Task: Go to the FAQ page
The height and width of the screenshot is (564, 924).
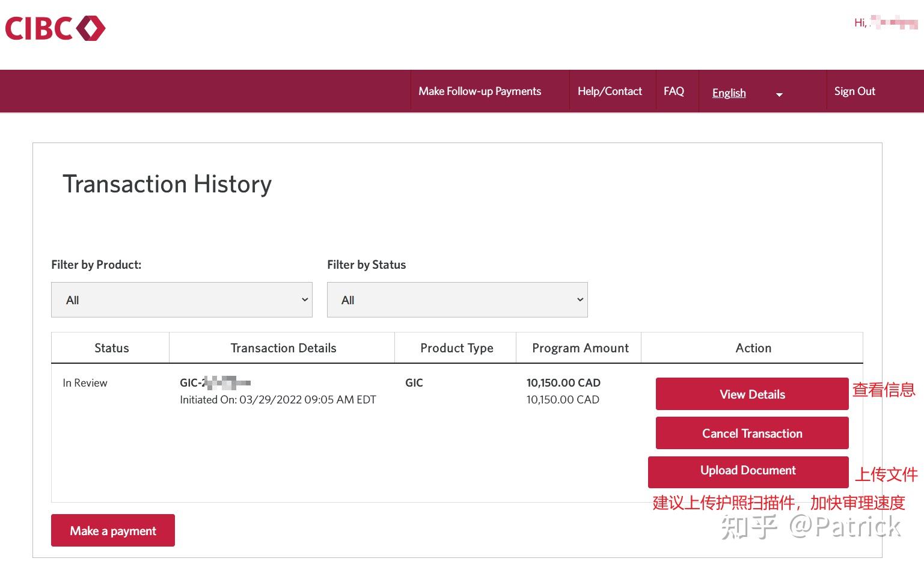Action: (673, 91)
